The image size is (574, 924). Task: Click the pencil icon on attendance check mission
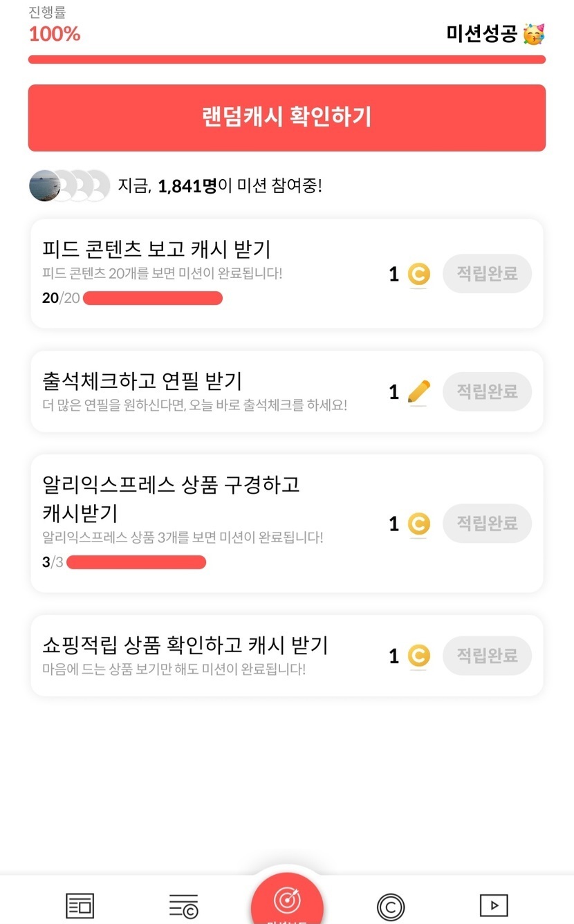418,392
